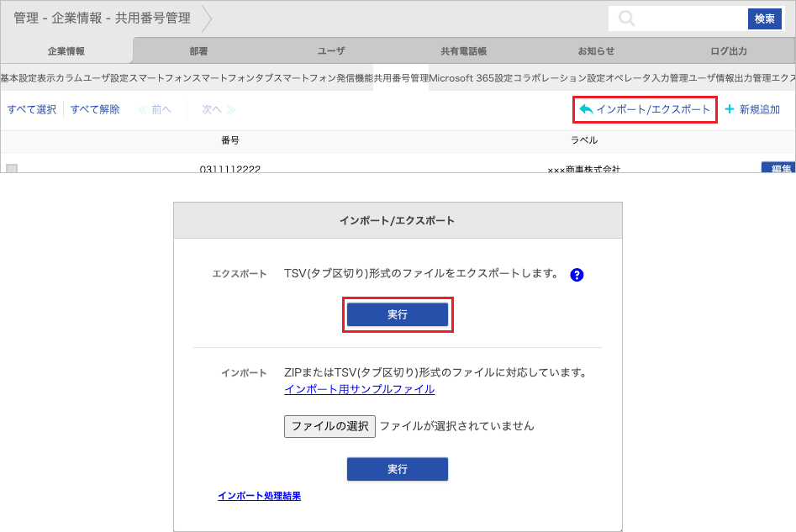Open the 共有電話帳 tab
Viewport: 796px width, 532px height.
[463, 50]
